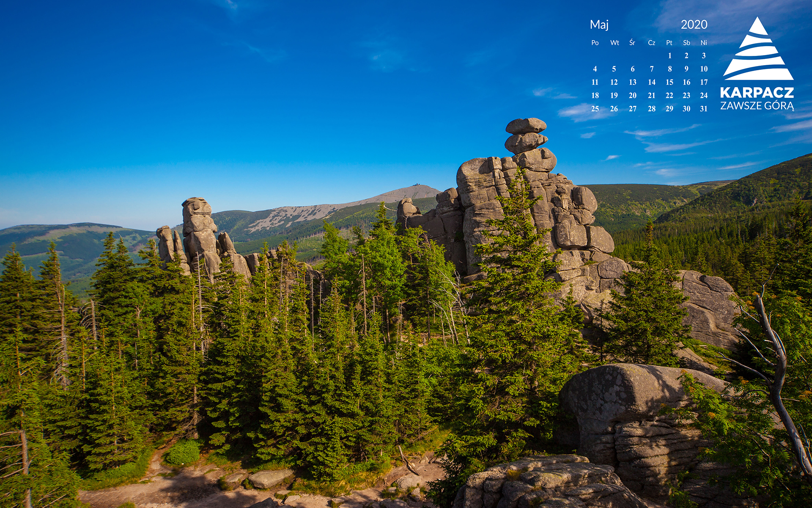Select date 22 in the calendar
Screen dimensions: 812x508
[x=669, y=96]
